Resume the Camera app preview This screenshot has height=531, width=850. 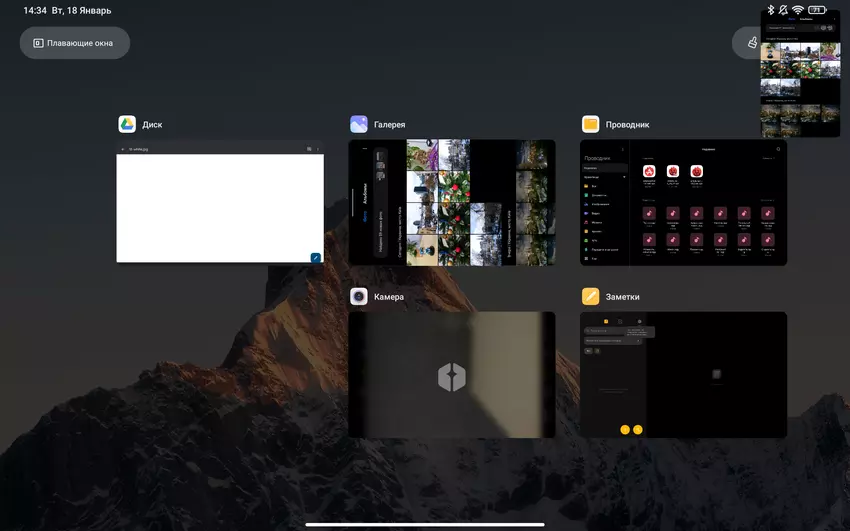(451, 375)
